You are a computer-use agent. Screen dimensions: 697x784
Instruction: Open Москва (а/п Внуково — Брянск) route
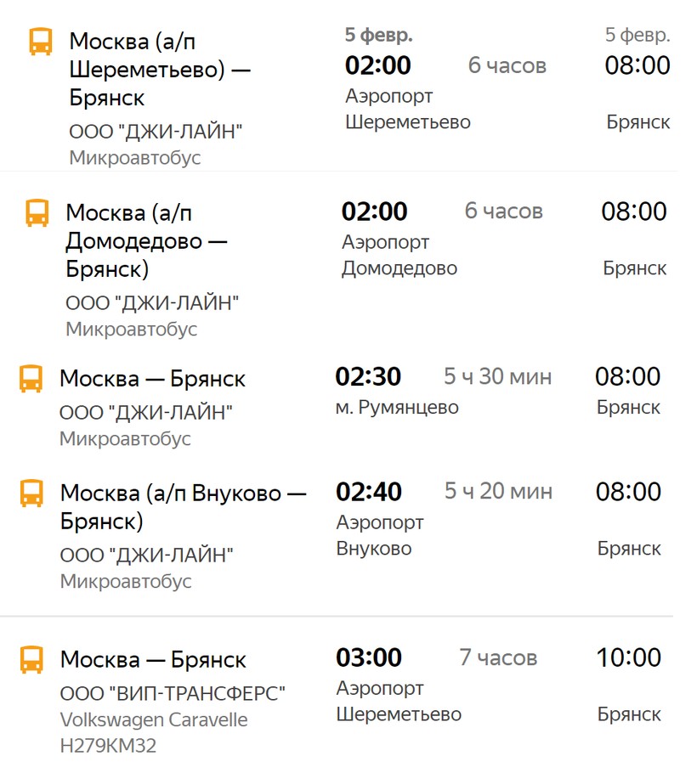183,507
